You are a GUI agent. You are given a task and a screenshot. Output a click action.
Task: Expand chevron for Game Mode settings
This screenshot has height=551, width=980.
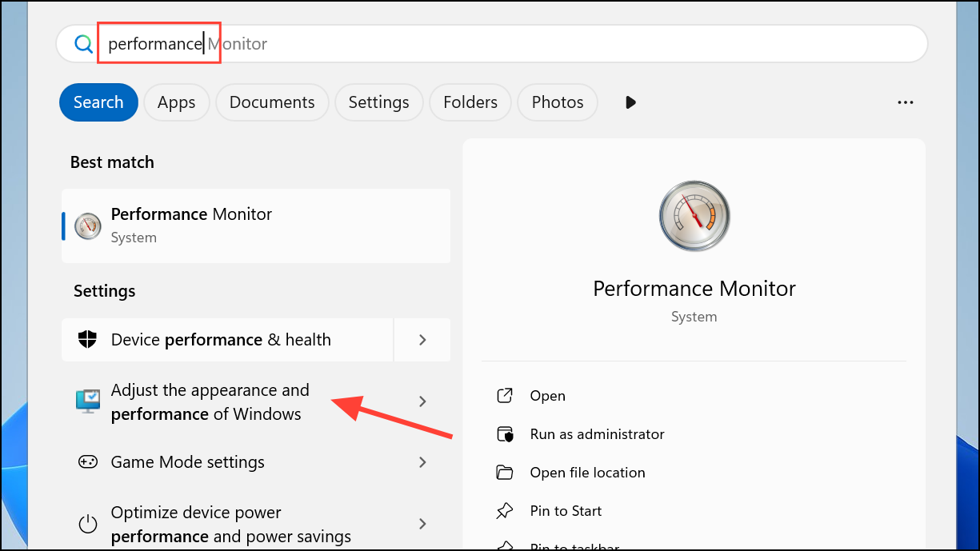(x=422, y=462)
